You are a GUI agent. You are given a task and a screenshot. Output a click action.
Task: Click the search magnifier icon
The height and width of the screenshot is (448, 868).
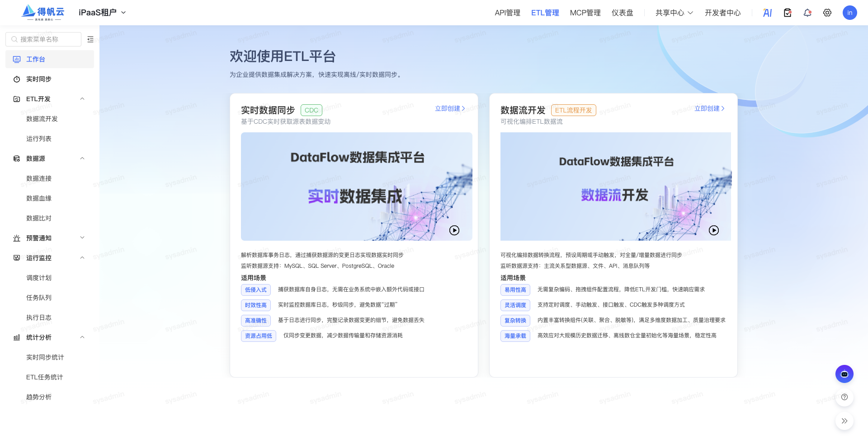pyautogui.click(x=14, y=39)
